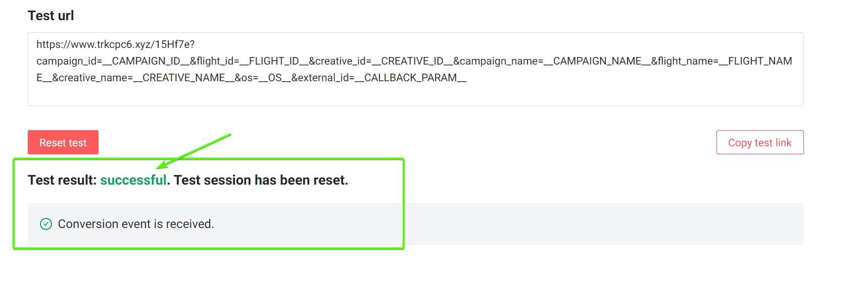Viewport: 868px width, 285px height.
Task: Click the https://www.trkcpc6.xyz/15Hf7e? line in url
Action: [x=116, y=44]
